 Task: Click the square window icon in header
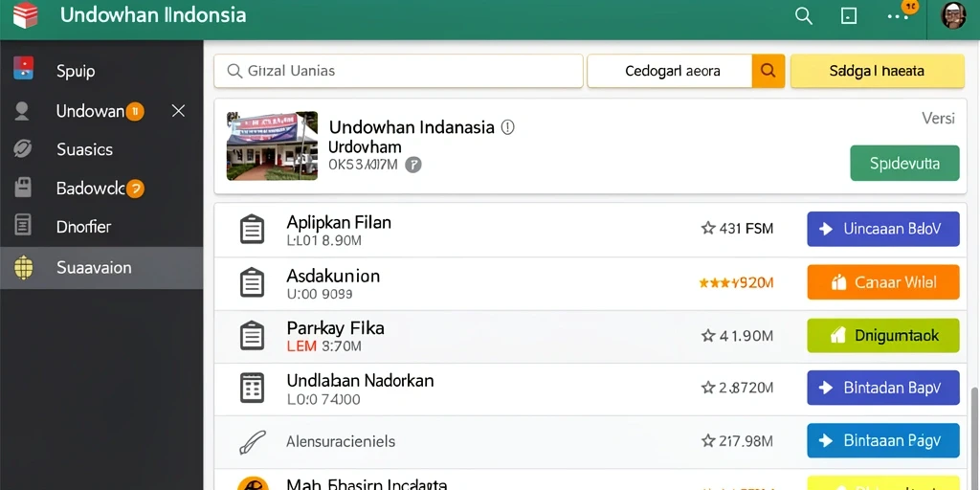[x=849, y=16]
